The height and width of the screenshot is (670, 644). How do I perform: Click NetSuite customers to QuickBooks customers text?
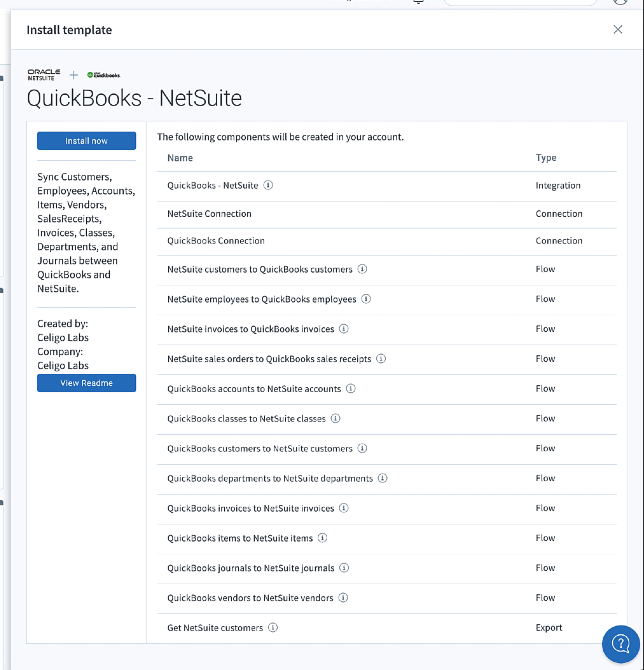(260, 270)
